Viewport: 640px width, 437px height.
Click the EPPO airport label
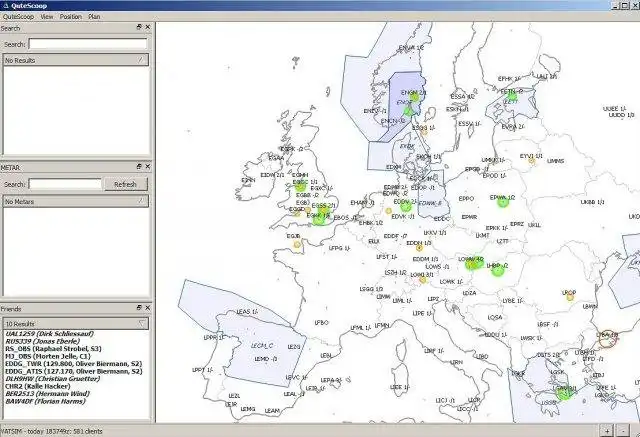pyautogui.click(x=466, y=199)
